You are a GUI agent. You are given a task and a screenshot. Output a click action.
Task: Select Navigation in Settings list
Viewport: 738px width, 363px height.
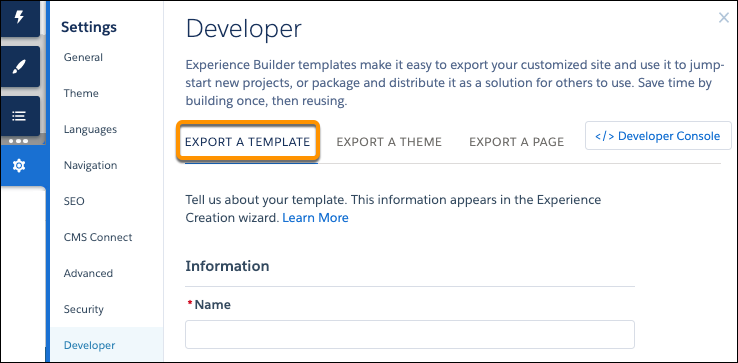pos(90,165)
